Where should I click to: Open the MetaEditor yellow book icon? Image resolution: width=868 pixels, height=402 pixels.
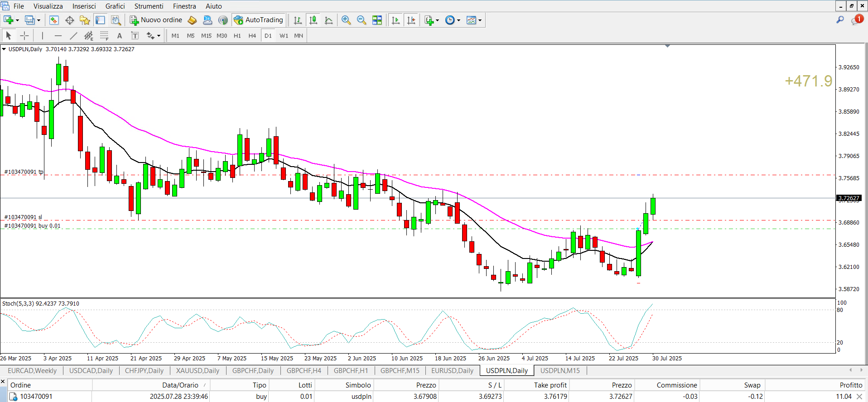click(x=192, y=20)
